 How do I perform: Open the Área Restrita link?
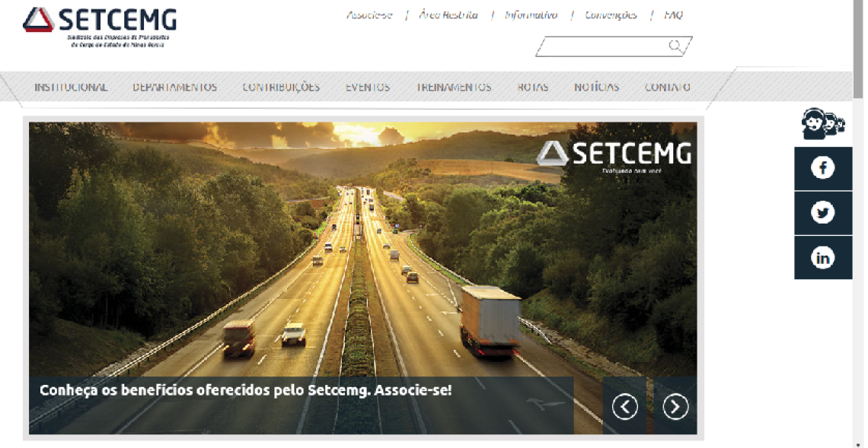pos(448,15)
